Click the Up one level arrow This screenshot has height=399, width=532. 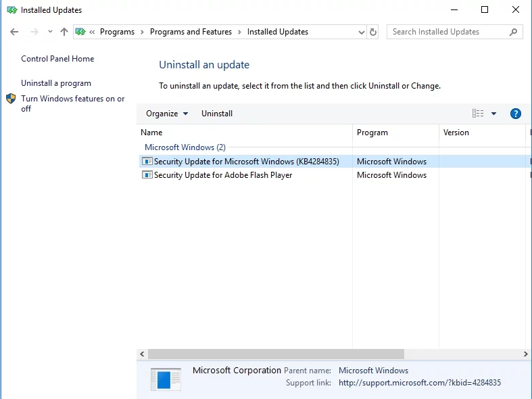[x=64, y=32]
